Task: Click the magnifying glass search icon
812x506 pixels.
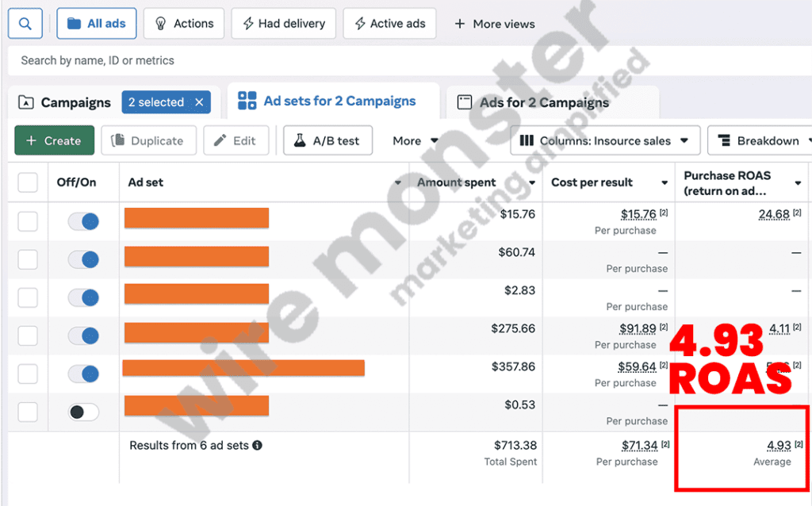Action: coord(25,24)
